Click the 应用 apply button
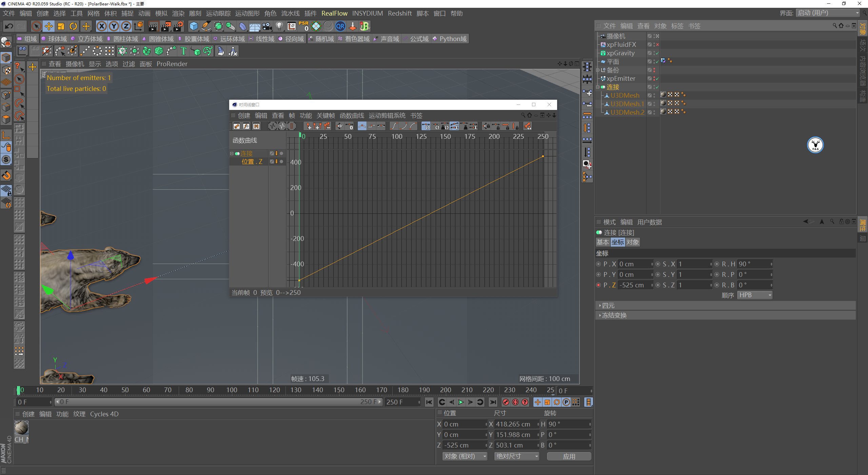 point(569,456)
